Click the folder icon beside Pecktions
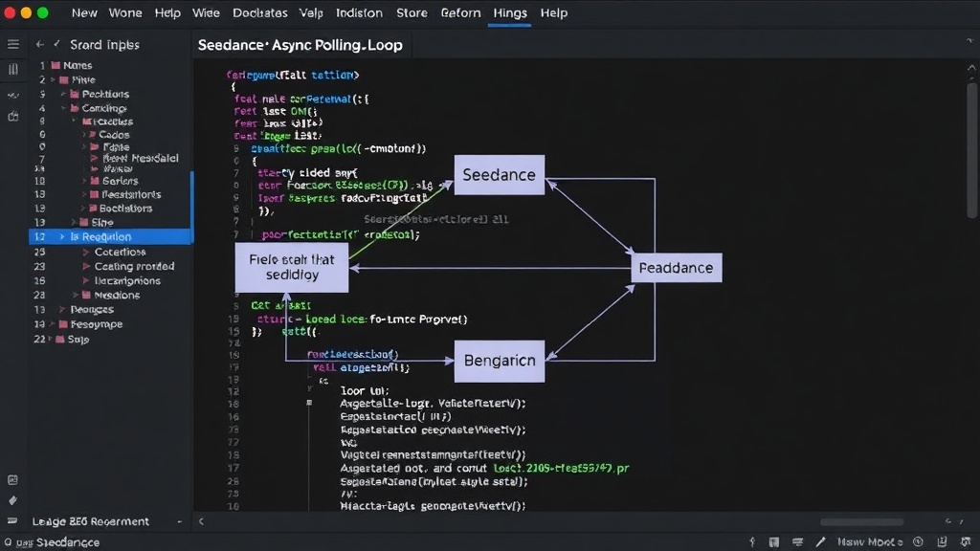The image size is (980, 551). coord(75,94)
